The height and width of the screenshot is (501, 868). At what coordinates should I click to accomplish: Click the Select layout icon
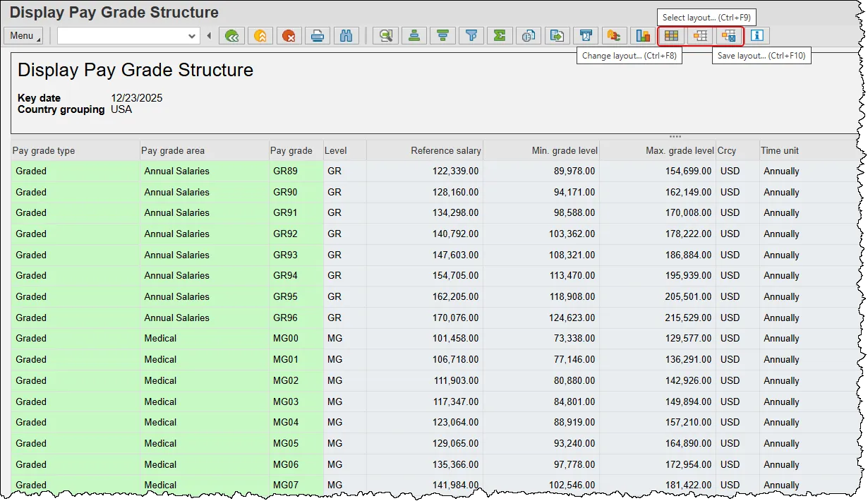click(x=672, y=36)
